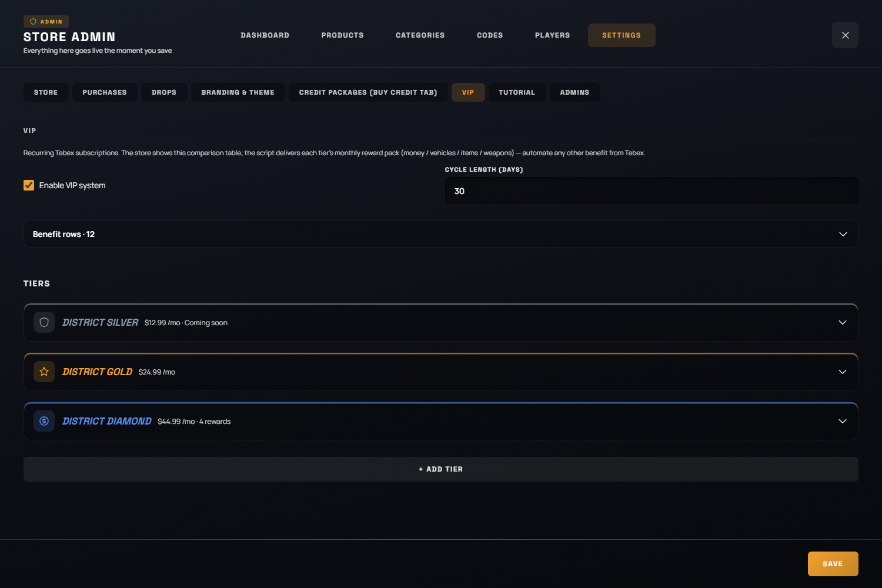Go to the Products page
The height and width of the screenshot is (588, 882).
point(342,35)
